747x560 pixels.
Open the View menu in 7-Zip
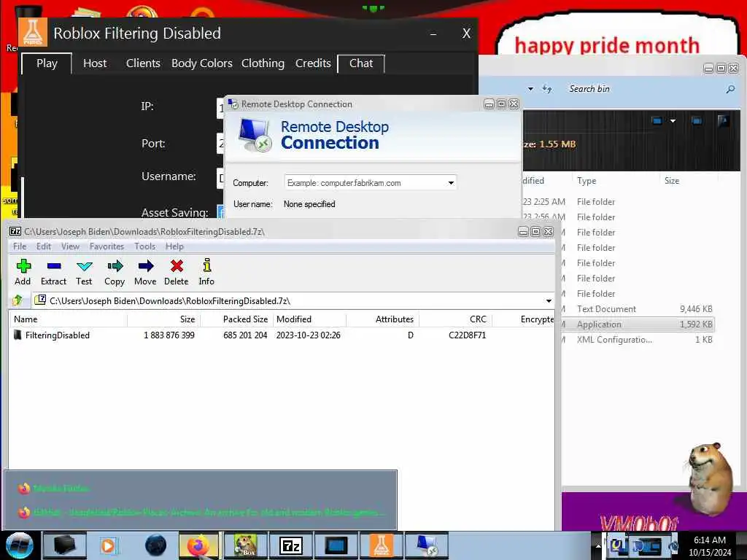(x=70, y=246)
